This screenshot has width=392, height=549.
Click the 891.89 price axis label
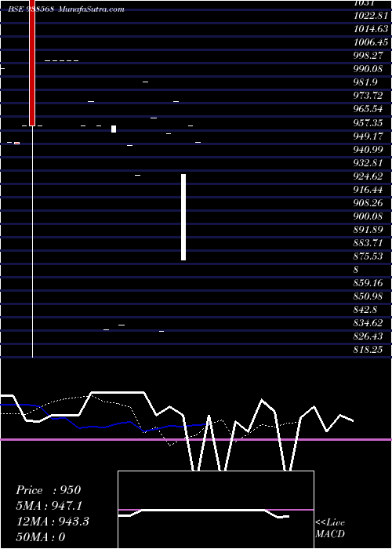tap(368, 229)
